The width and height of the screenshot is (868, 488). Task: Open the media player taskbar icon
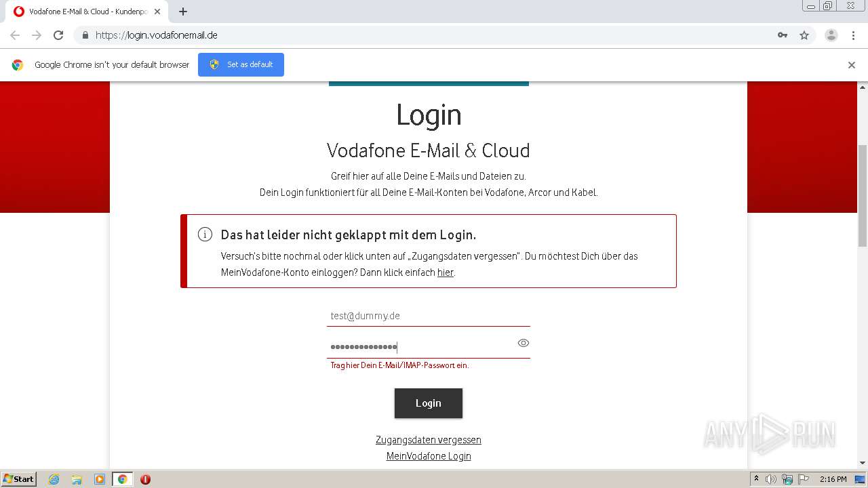click(x=100, y=479)
